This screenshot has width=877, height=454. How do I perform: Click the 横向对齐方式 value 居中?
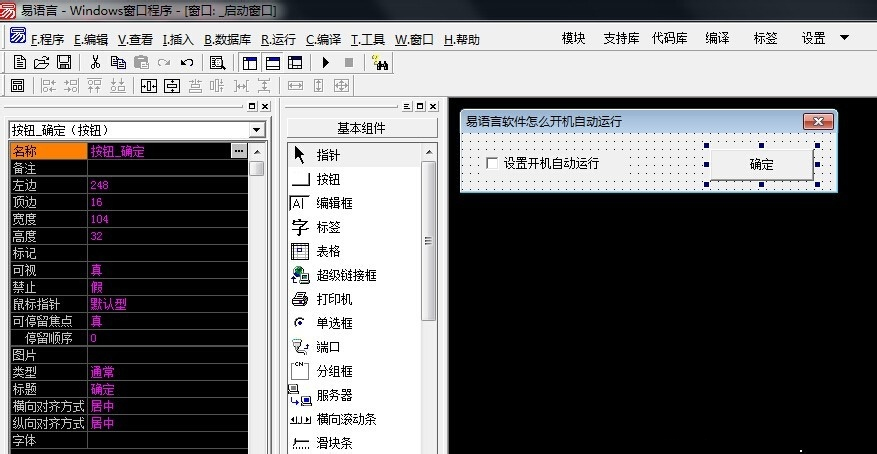(102, 406)
